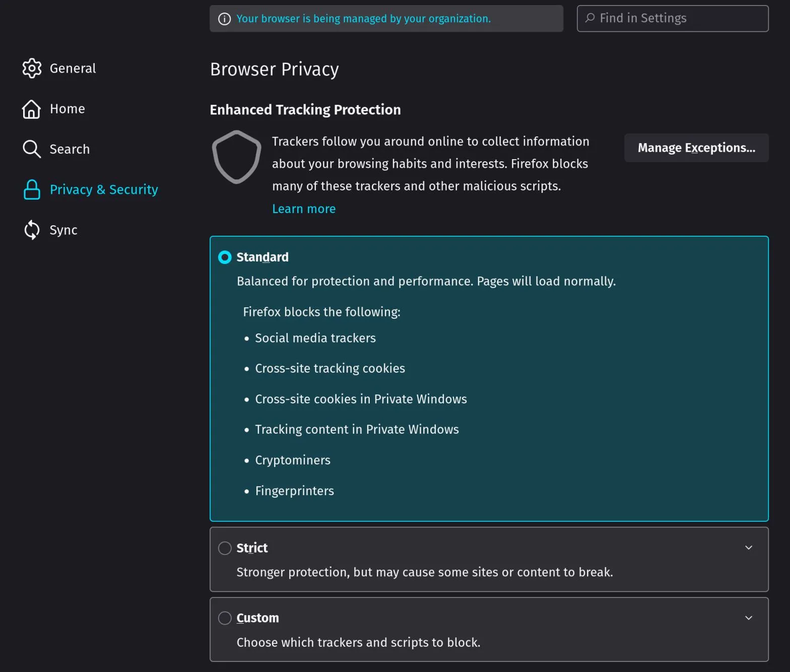The width and height of the screenshot is (790, 672).
Task: Follow the Learn more link
Action: coord(304,209)
